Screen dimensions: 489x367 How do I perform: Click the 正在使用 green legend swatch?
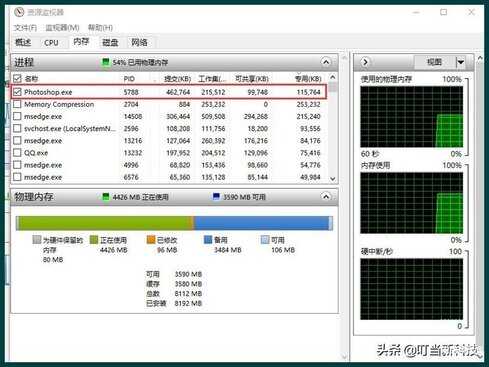point(94,240)
